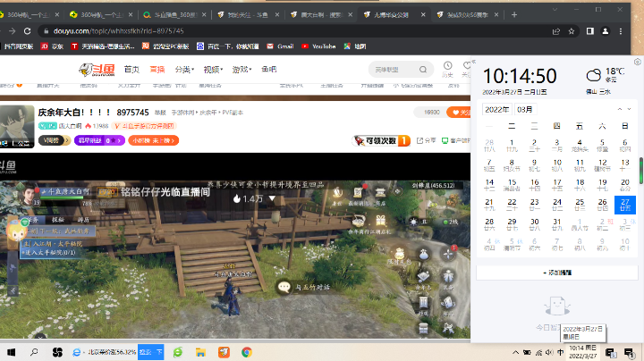This screenshot has height=361, width=644.
Task: Show hidden system tray icons
Action: click(515, 352)
